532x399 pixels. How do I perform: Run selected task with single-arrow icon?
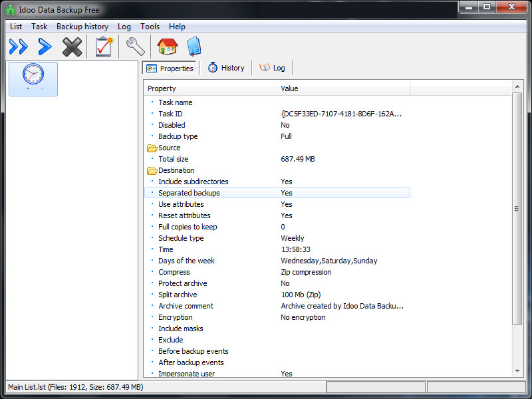pos(45,47)
